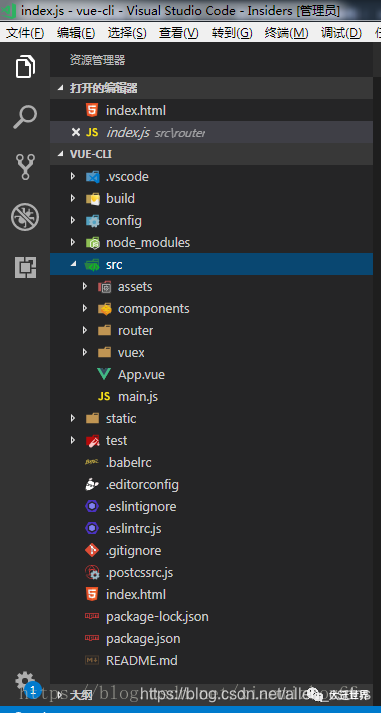Expand the config folder arrow
Viewport: 381px width, 713px height.
(73, 221)
